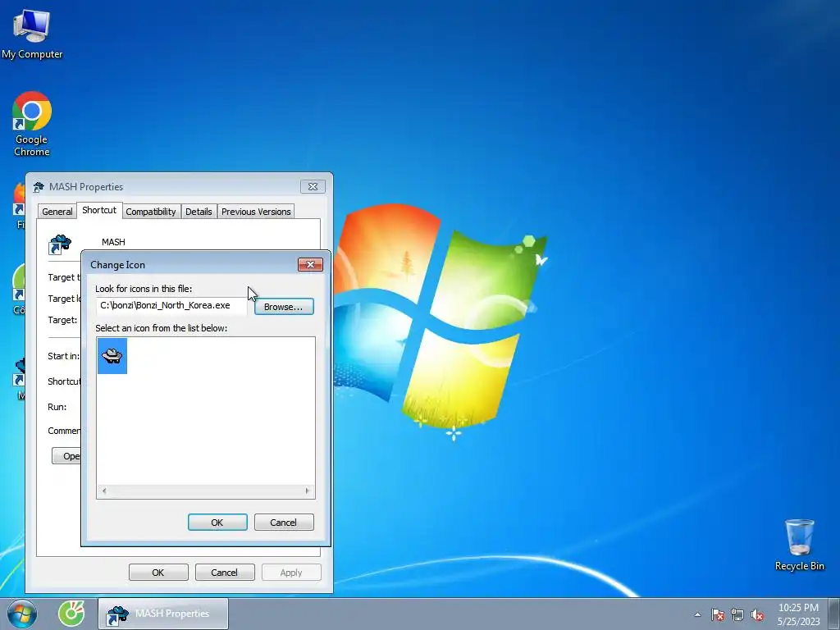Screen dimensions: 840x630
Task: Switch to Details tab
Action: click(x=199, y=212)
